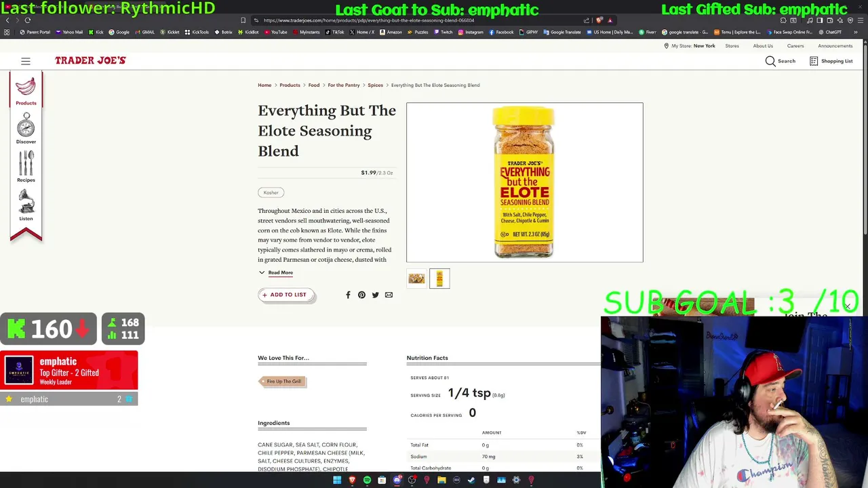
Task: Open the Stores link
Action: (x=732, y=46)
